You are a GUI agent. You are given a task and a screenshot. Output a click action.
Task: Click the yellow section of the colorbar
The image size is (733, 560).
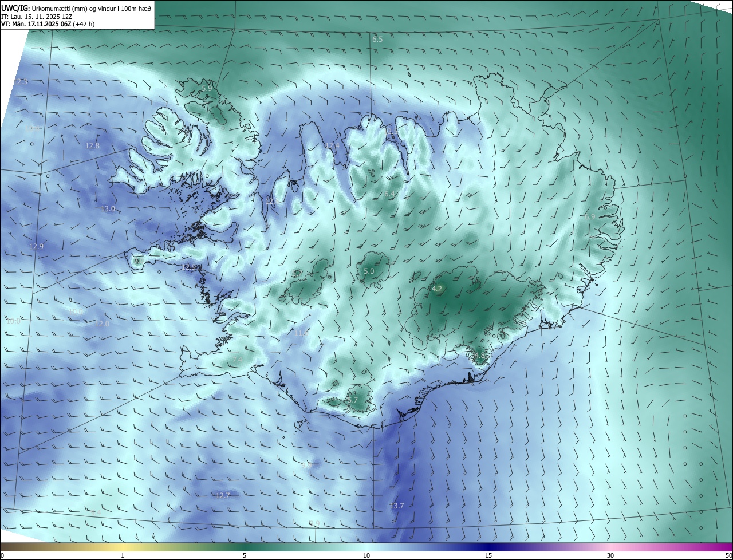click(x=123, y=547)
